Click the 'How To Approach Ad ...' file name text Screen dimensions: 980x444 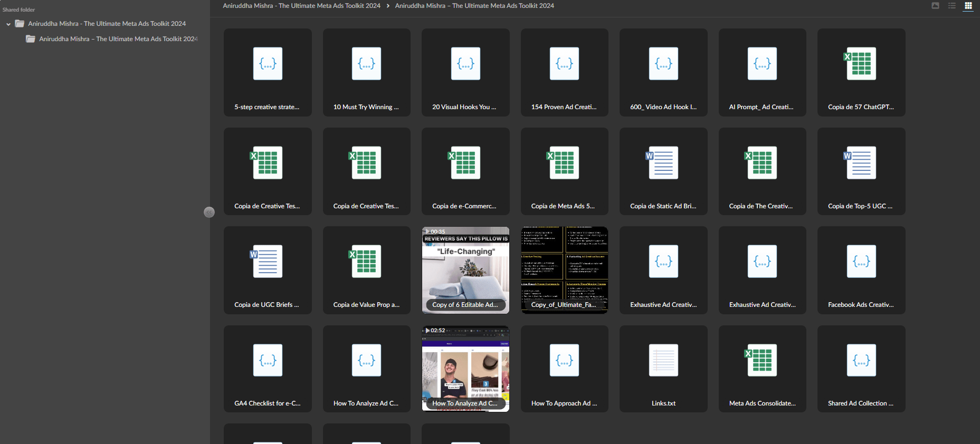click(x=564, y=403)
